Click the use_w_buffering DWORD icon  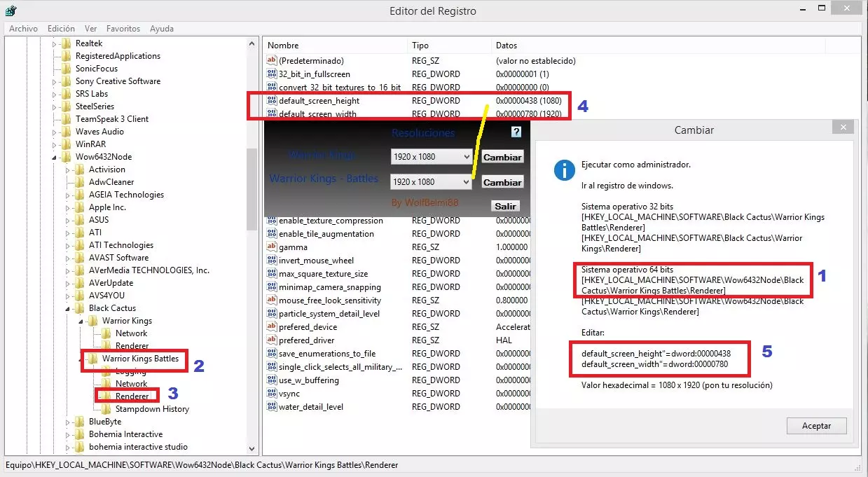(272, 380)
